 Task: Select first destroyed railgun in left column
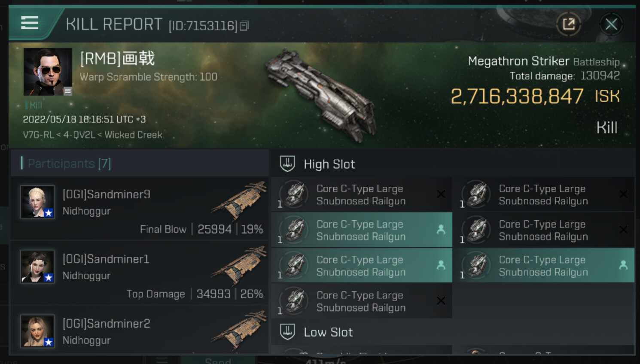pyautogui.click(x=361, y=195)
